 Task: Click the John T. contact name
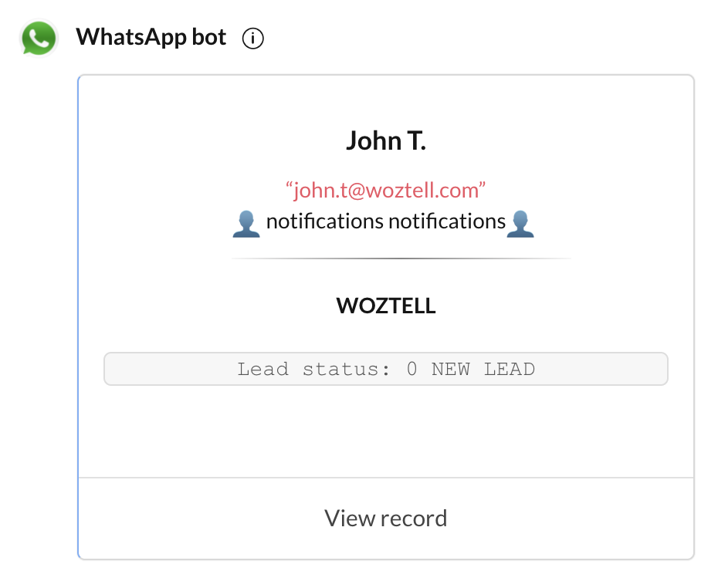tap(386, 140)
